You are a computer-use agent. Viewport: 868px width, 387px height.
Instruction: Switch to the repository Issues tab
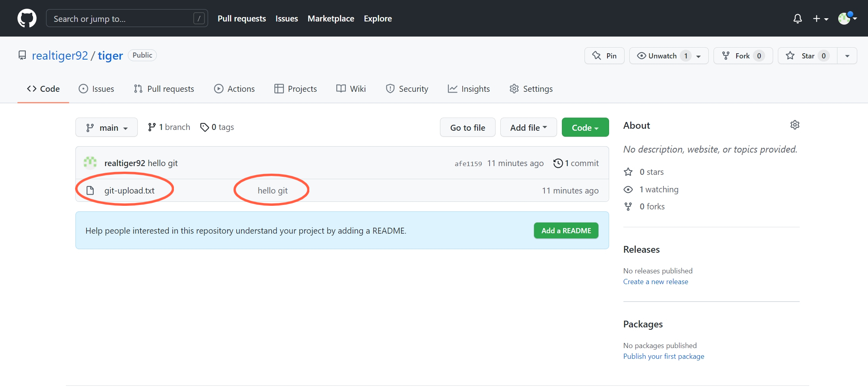[x=96, y=89]
